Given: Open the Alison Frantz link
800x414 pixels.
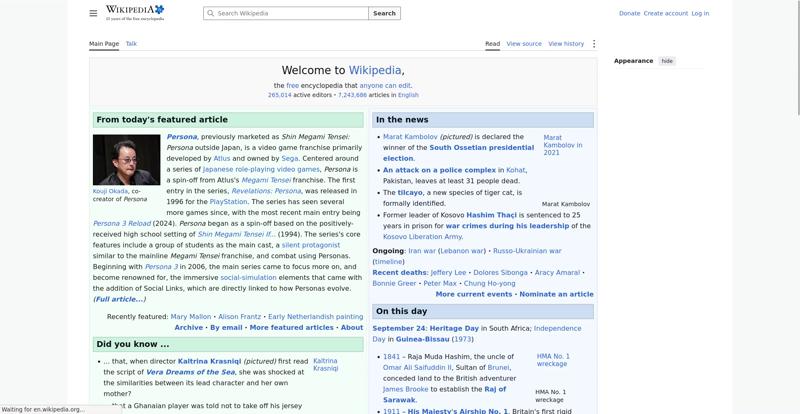Looking at the screenshot, I should [x=239, y=316].
